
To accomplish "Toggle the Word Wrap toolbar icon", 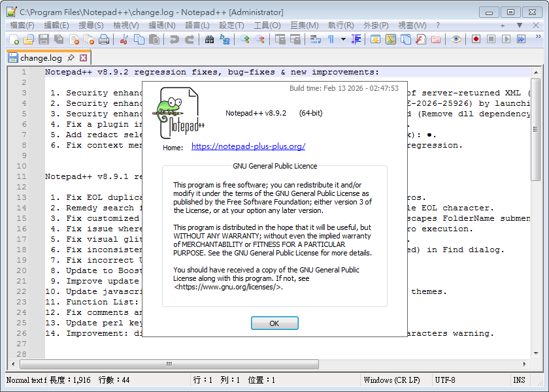I will [x=316, y=39].
